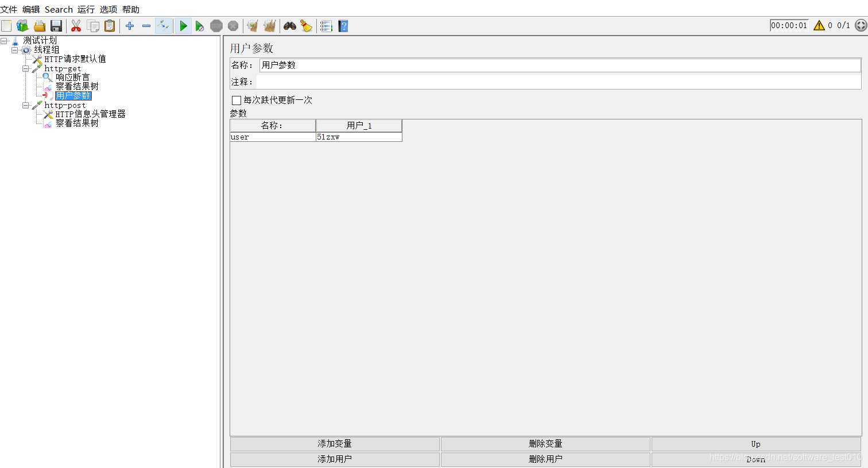Open the Templates toolbar icon
The height and width of the screenshot is (468, 868).
(22, 26)
